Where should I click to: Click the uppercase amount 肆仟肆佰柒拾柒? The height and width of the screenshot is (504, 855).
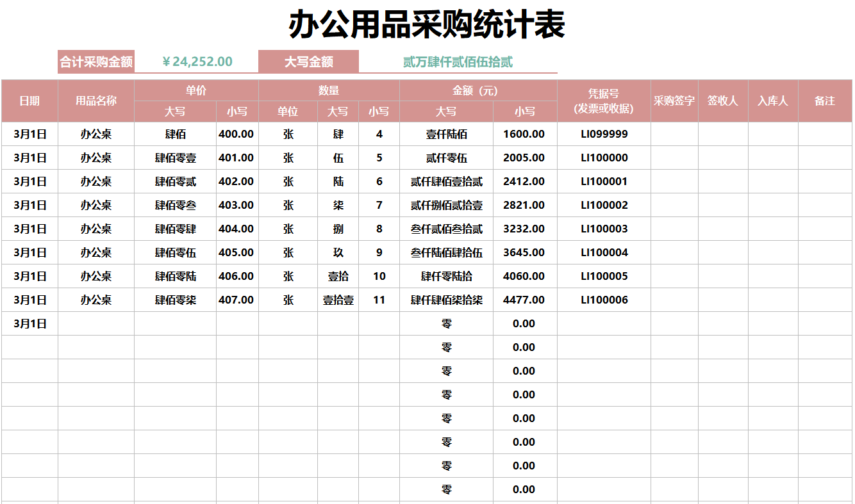tap(446, 300)
